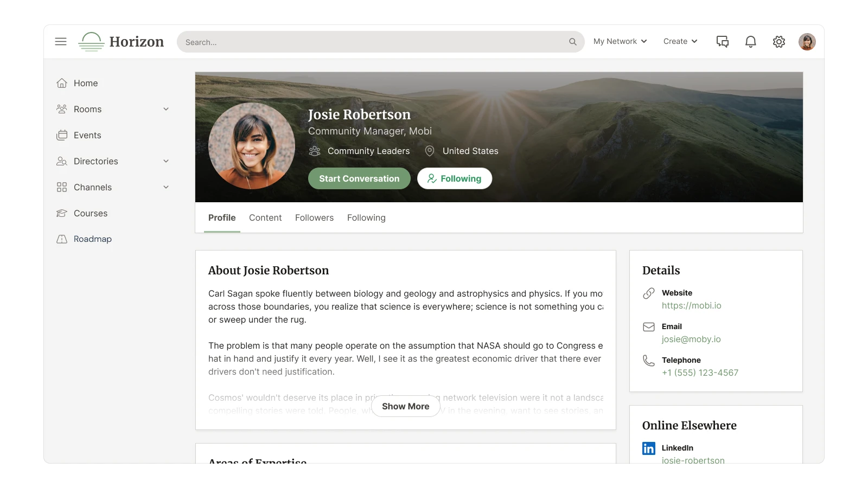
Task: Click the Home house icon
Action: click(x=62, y=83)
